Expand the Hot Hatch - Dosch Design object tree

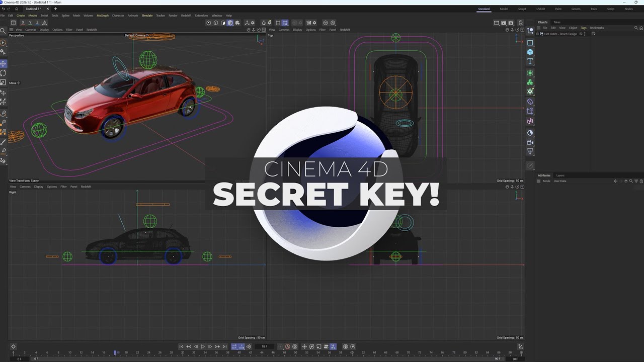[537, 34]
